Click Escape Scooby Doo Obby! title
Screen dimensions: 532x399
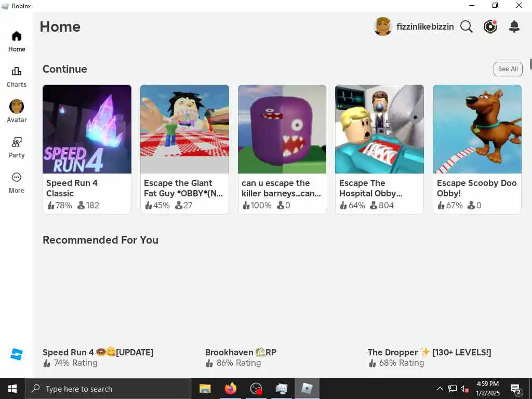coord(477,188)
